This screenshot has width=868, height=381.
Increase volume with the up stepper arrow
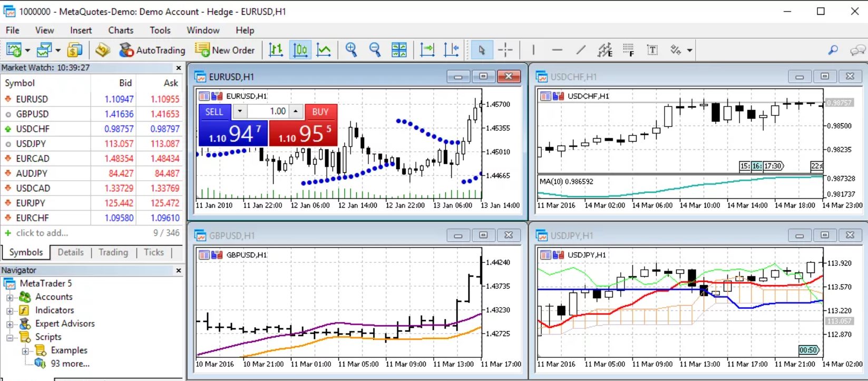296,111
